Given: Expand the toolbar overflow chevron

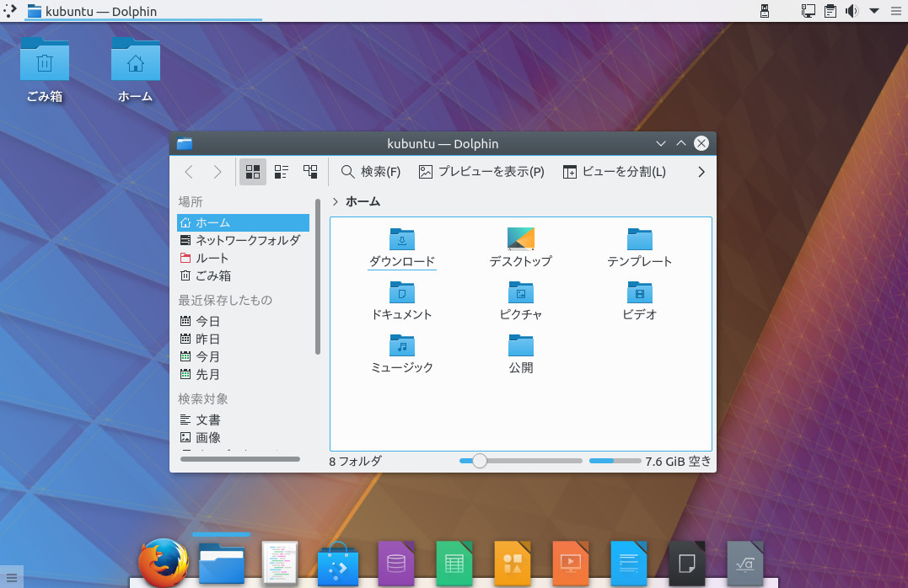Looking at the screenshot, I should [701, 172].
